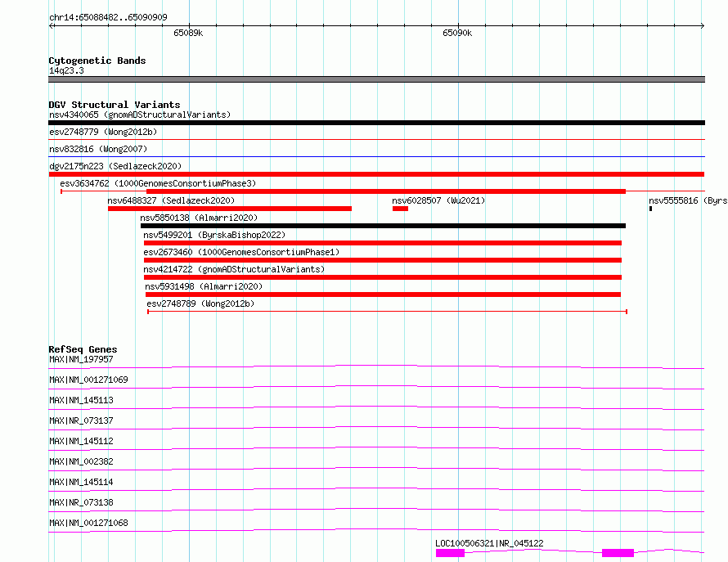
Task: Select the nsv6488327 (Sedlazeck2020) label
Action: [x=171, y=200]
